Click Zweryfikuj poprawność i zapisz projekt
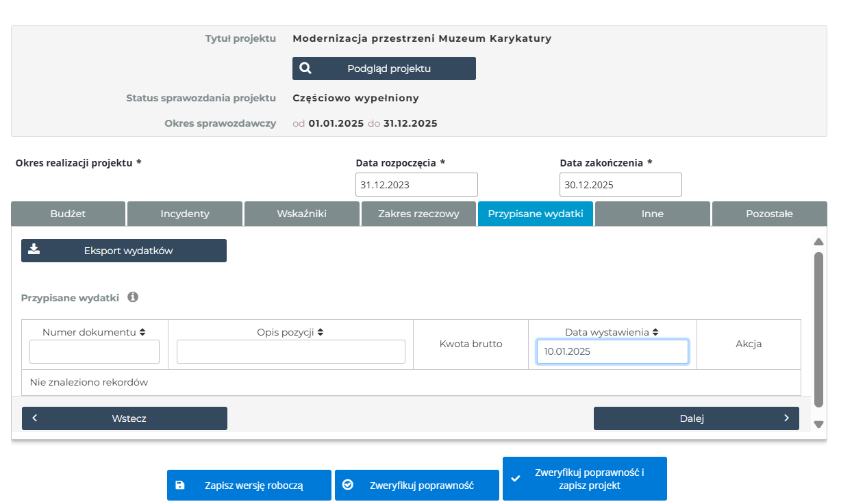Viewport: 865px width, 504px height. point(584,479)
